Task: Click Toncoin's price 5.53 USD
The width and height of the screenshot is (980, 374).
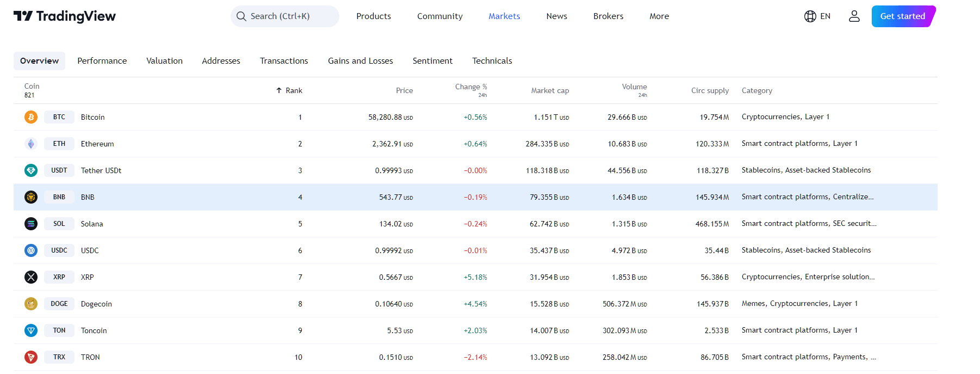Action: coord(400,330)
